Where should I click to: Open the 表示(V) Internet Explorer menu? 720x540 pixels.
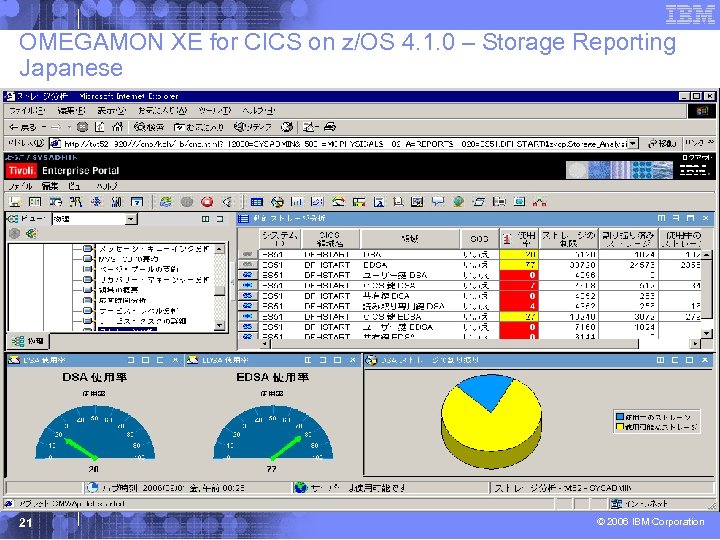tap(111, 111)
